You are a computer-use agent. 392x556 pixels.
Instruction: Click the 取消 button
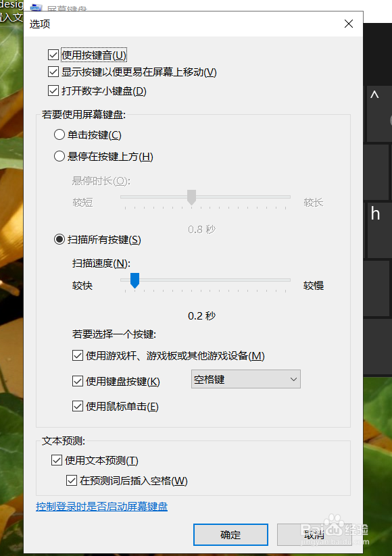pos(314,535)
